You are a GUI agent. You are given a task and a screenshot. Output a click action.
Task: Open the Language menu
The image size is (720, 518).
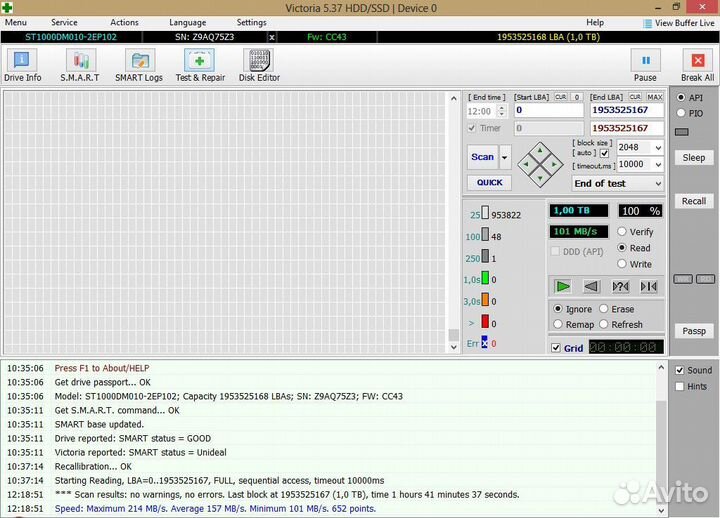188,22
